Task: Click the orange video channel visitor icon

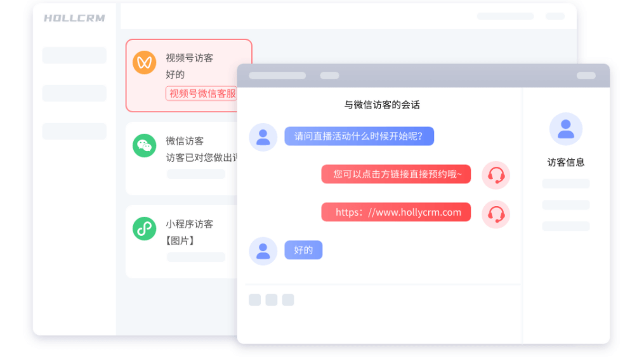Action: [144, 63]
